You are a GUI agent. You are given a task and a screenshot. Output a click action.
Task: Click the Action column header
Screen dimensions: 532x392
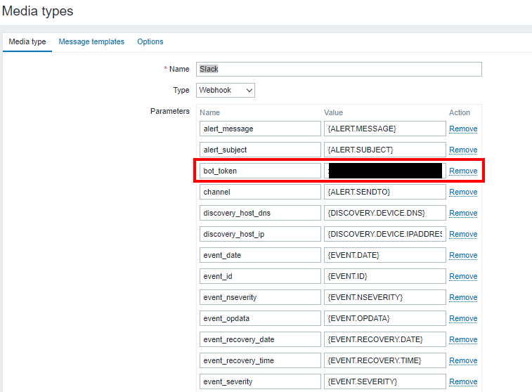(x=460, y=112)
